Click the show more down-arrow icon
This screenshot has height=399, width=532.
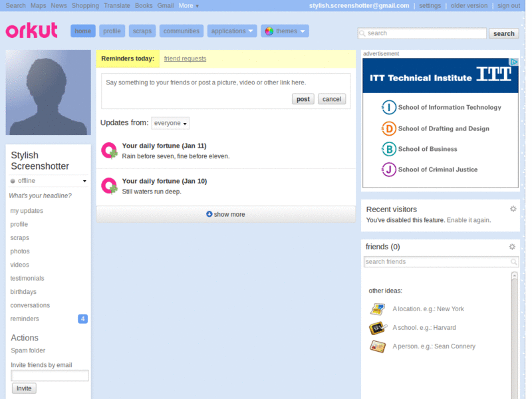click(x=209, y=214)
